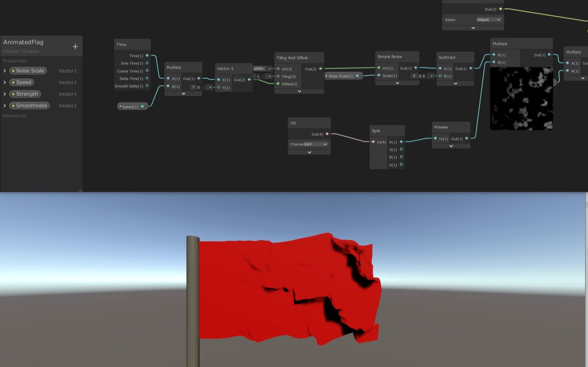Collapse the UV node using its bottom chevron
The width and height of the screenshot is (588, 367).
click(x=309, y=152)
